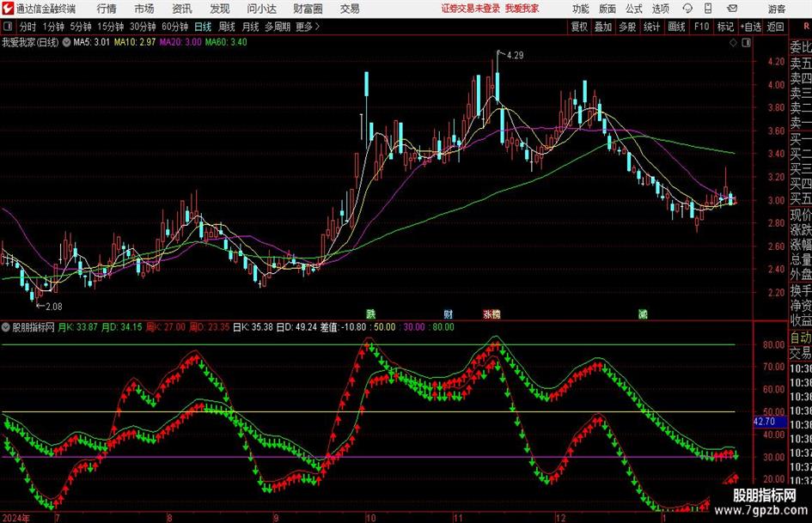Open the 选项 menu
The width and height of the screenshot is (812, 523).
(660, 9)
